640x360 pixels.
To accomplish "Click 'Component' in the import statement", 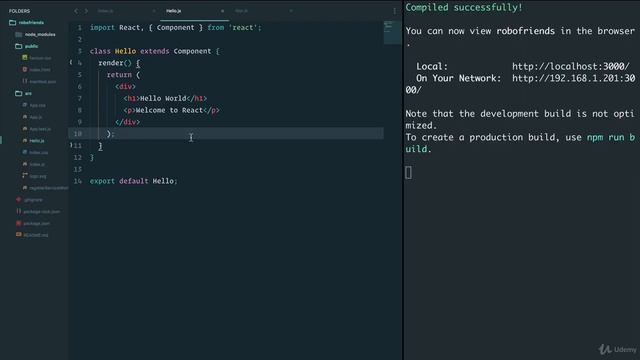I will 176,27.
